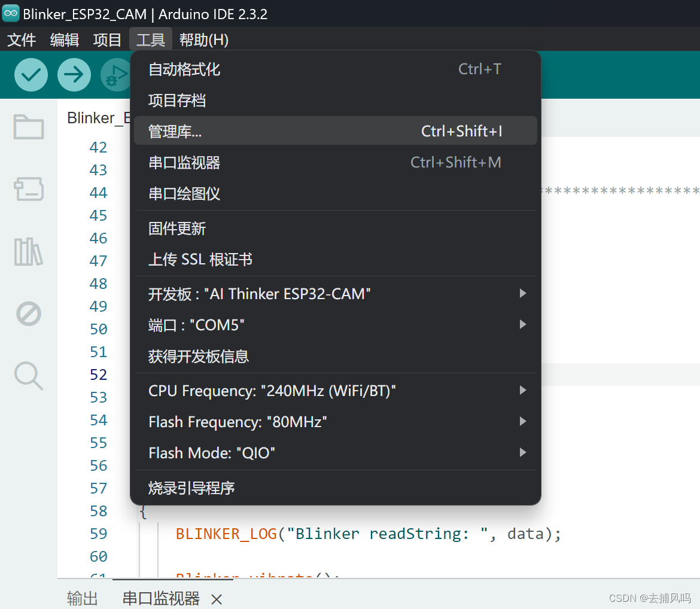Click the Verify checkmark button
Image resolution: width=700 pixels, height=609 pixels.
point(31,75)
